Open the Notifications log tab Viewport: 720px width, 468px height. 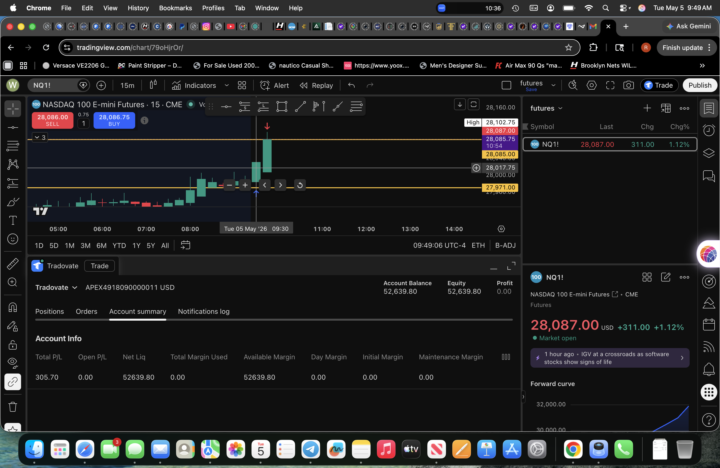203,311
